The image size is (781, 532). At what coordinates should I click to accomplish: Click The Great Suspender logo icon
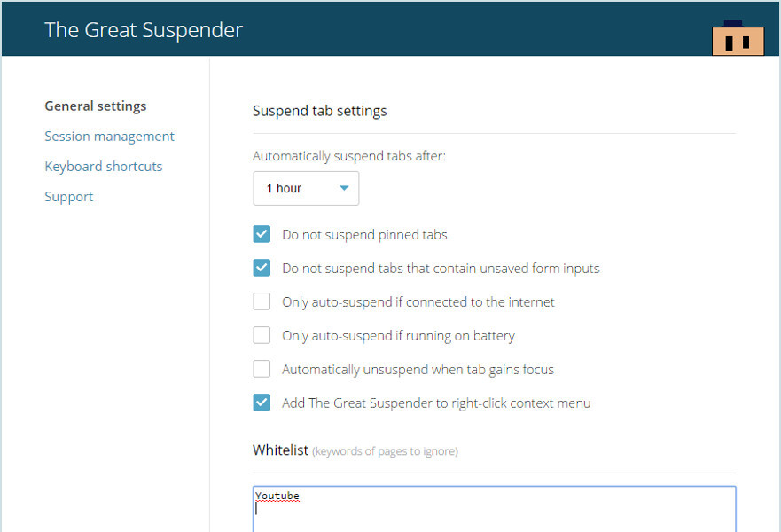coord(738,37)
